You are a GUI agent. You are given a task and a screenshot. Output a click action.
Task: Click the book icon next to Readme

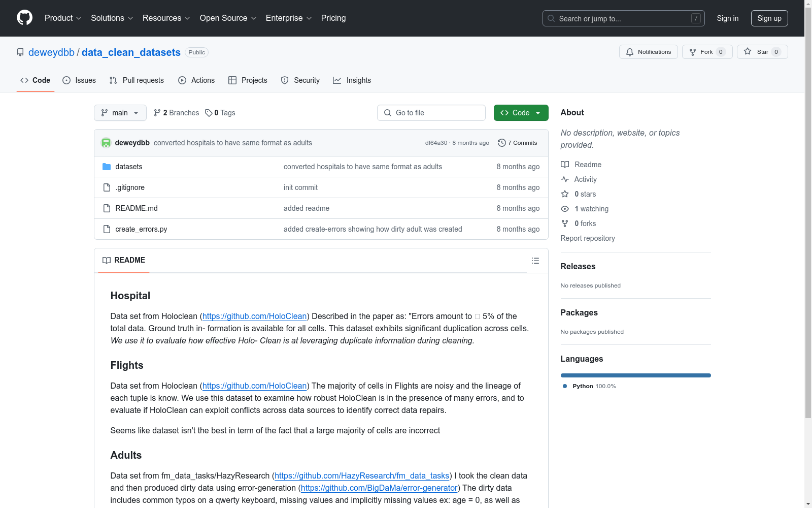pyautogui.click(x=565, y=165)
